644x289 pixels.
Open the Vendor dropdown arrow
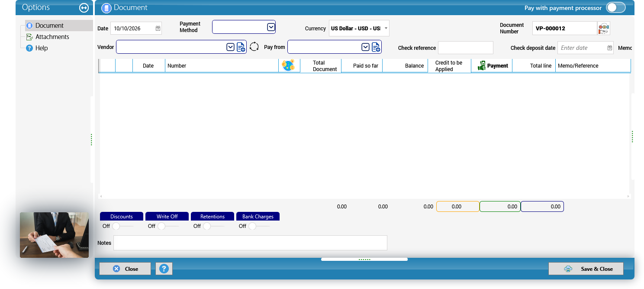point(230,47)
